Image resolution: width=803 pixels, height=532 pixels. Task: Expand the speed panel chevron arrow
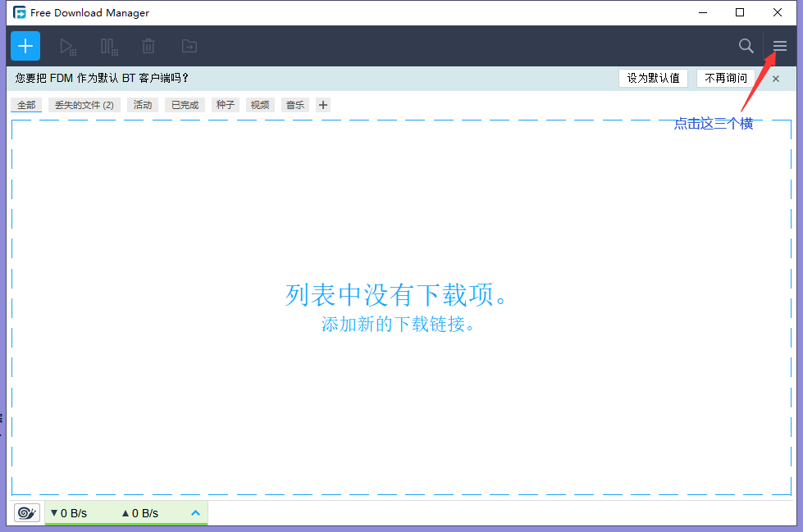pos(195,513)
